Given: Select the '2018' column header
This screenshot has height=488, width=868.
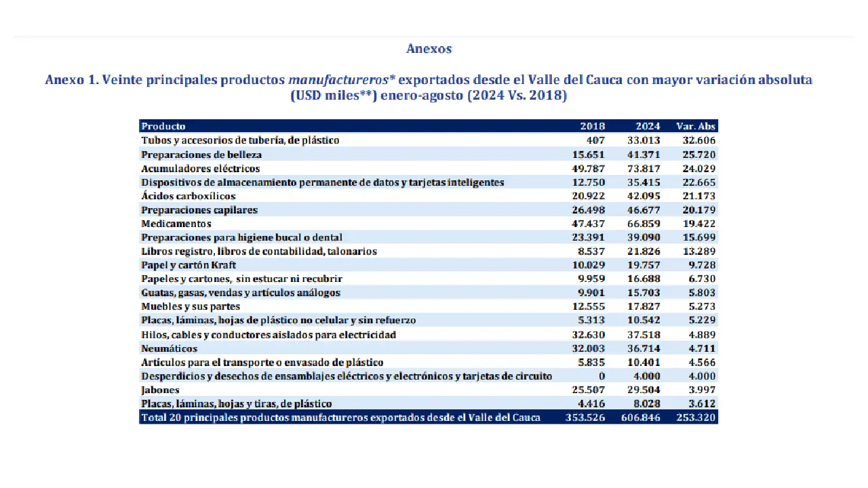Looking at the screenshot, I should (x=593, y=126).
